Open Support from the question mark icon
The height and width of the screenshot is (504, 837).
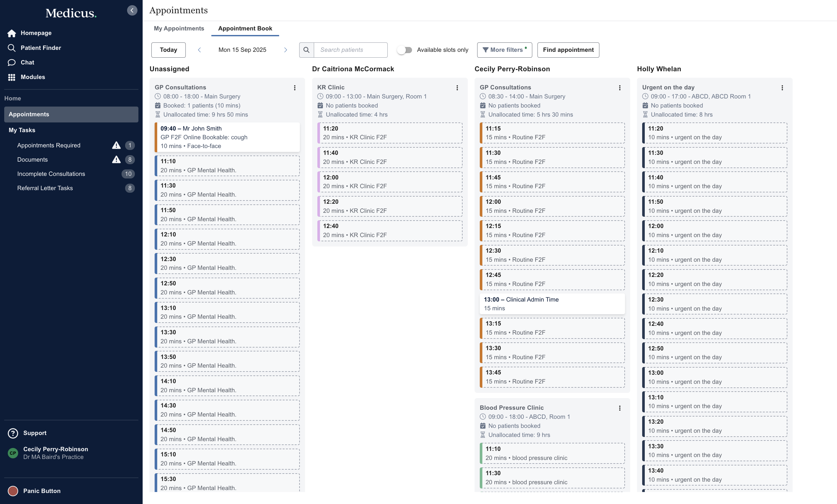[13, 433]
